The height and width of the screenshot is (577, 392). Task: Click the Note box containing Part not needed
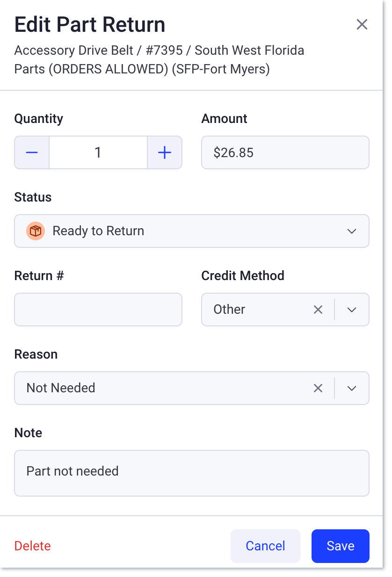tap(191, 472)
